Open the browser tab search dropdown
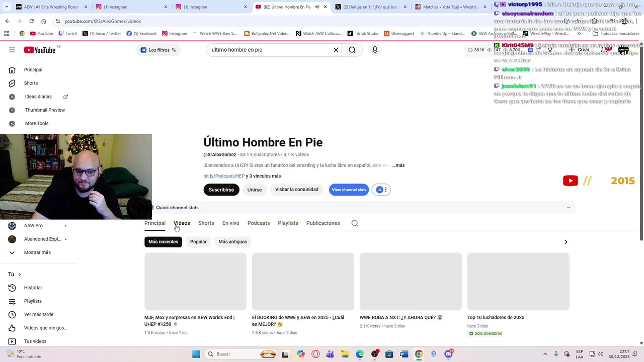This screenshot has height=362, width=644. (6, 7)
